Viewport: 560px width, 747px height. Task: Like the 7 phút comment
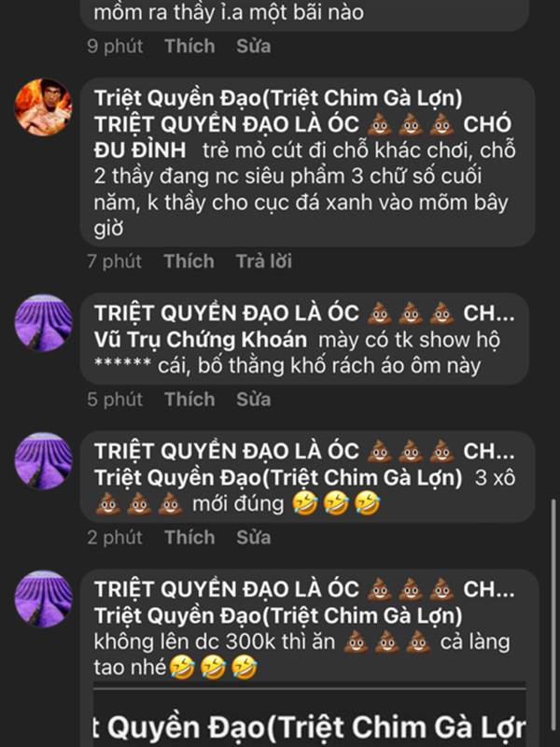[189, 261]
